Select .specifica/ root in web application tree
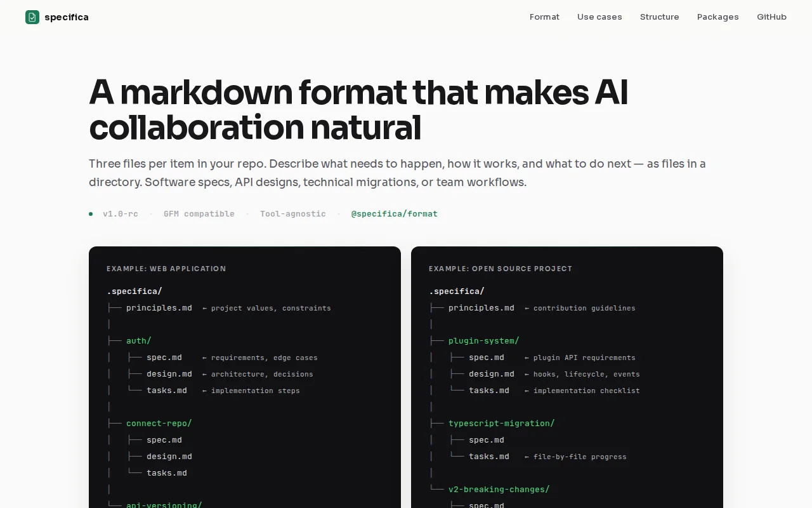The height and width of the screenshot is (508, 812). coord(134,291)
